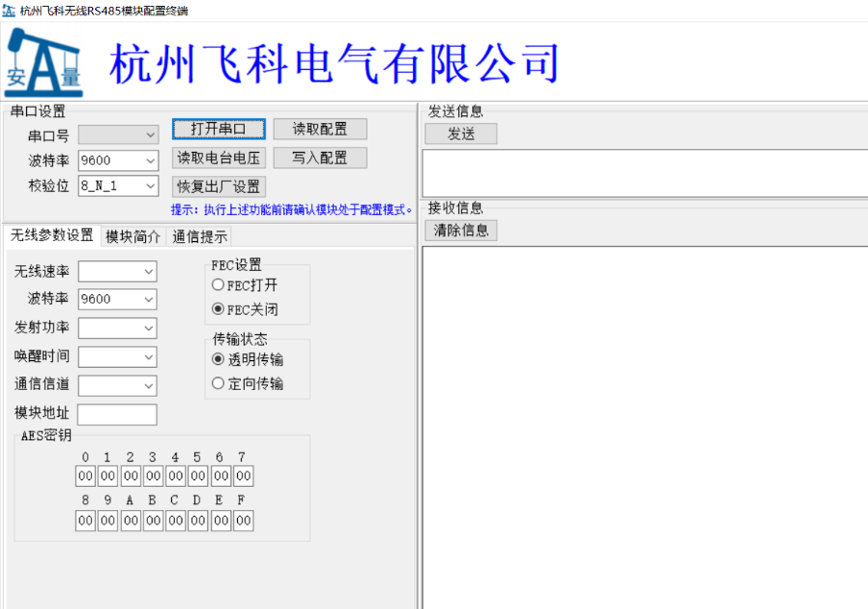868x609 pixels.
Task: Click AES key byte 0 field
Action: tap(85, 476)
